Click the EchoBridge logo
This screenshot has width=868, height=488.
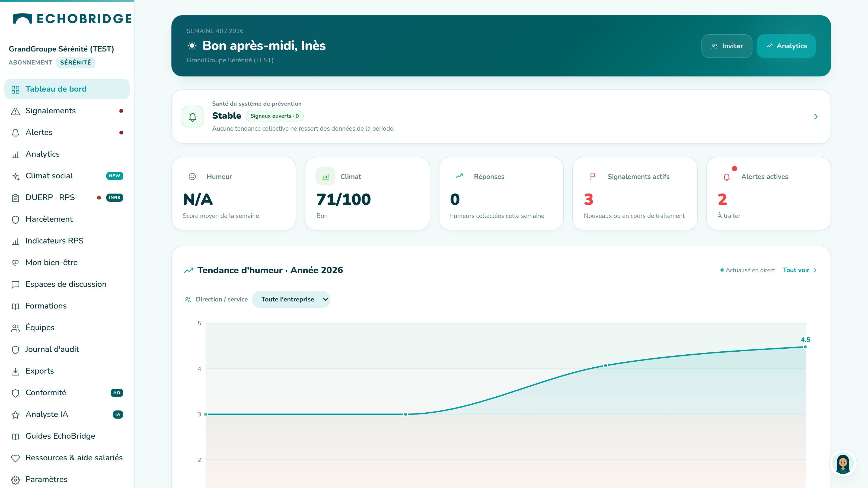tap(72, 18)
